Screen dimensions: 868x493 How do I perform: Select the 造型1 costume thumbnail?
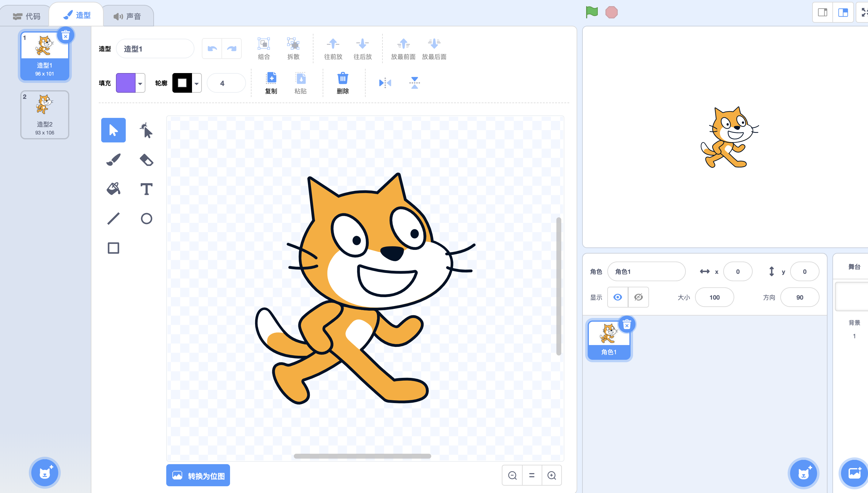(x=45, y=56)
